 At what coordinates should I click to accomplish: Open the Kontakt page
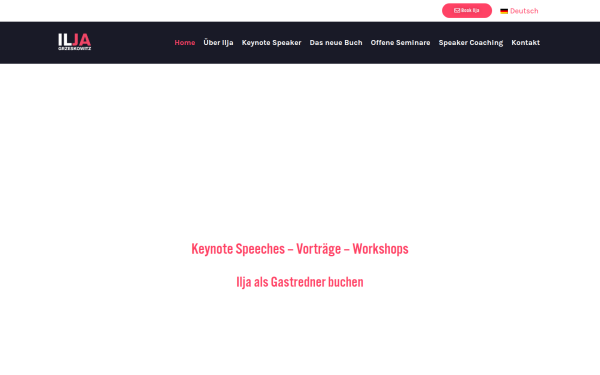click(x=525, y=42)
